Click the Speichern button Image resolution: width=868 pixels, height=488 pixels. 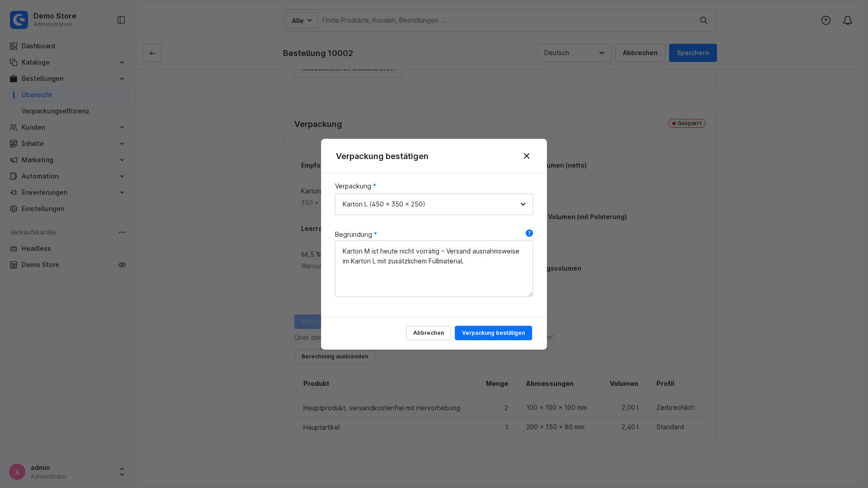(693, 53)
